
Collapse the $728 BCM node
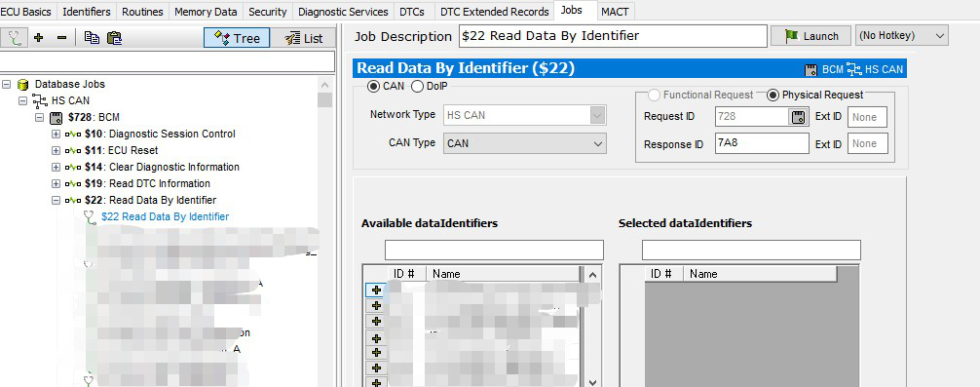(x=39, y=117)
